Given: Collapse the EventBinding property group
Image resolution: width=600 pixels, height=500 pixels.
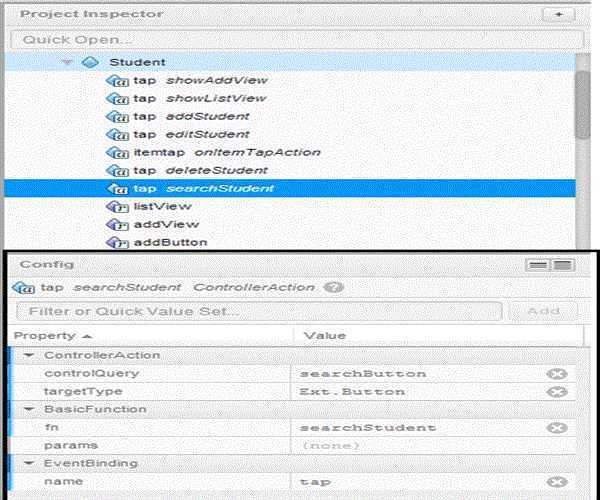Looking at the screenshot, I should tap(28, 463).
